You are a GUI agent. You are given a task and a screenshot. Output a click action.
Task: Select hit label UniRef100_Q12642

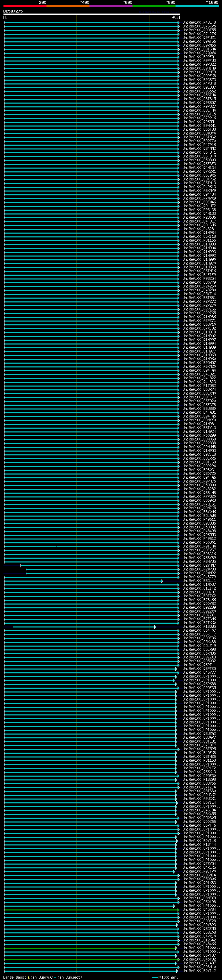pyautogui.click(x=199, y=940)
